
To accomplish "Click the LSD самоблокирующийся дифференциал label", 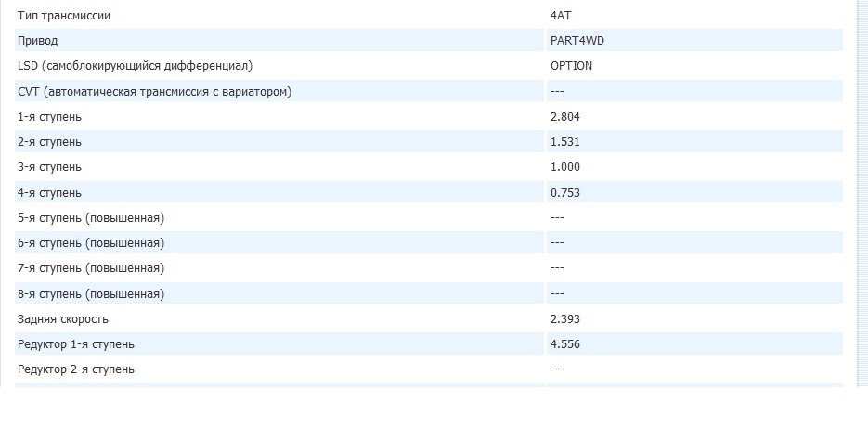I will pyautogui.click(x=135, y=66).
